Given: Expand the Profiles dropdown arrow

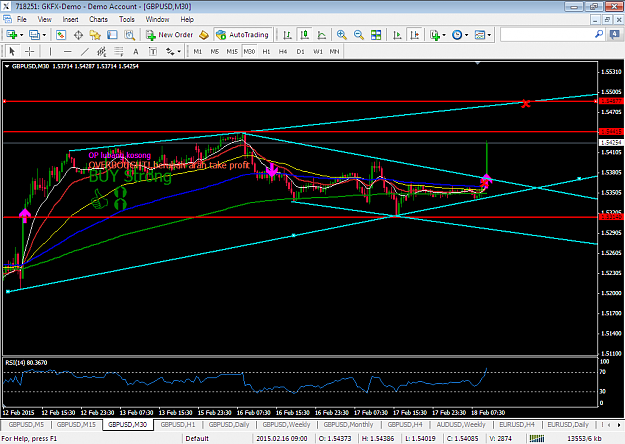Looking at the screenshot, I should coord(44,35).
